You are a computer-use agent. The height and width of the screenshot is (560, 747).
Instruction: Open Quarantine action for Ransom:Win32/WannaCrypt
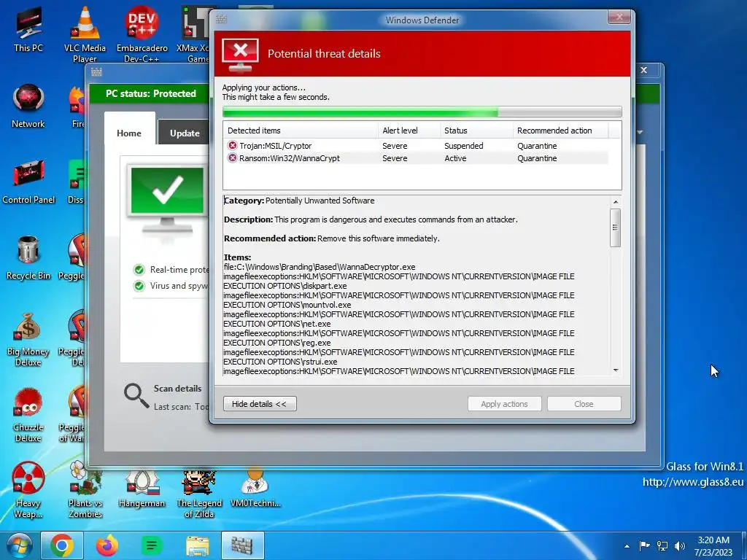click(x=537, y=158)
